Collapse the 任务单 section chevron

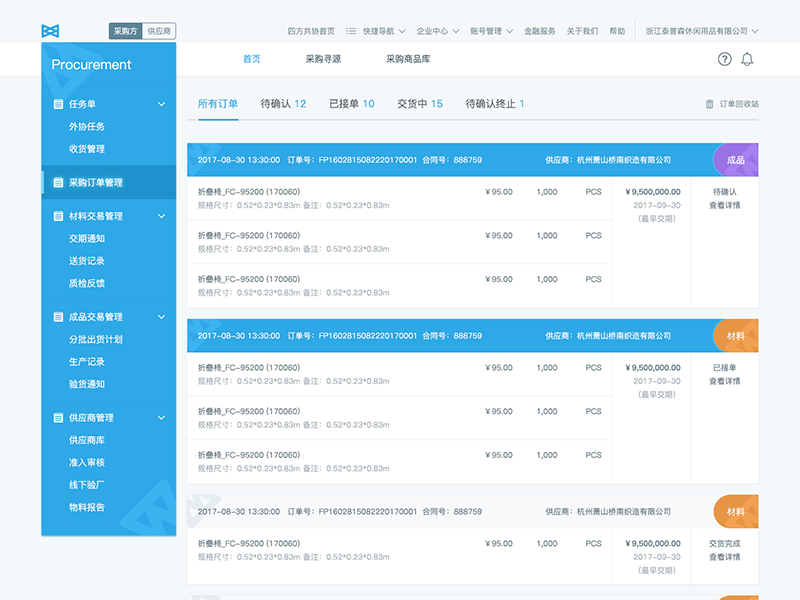(x=162, y=104)
